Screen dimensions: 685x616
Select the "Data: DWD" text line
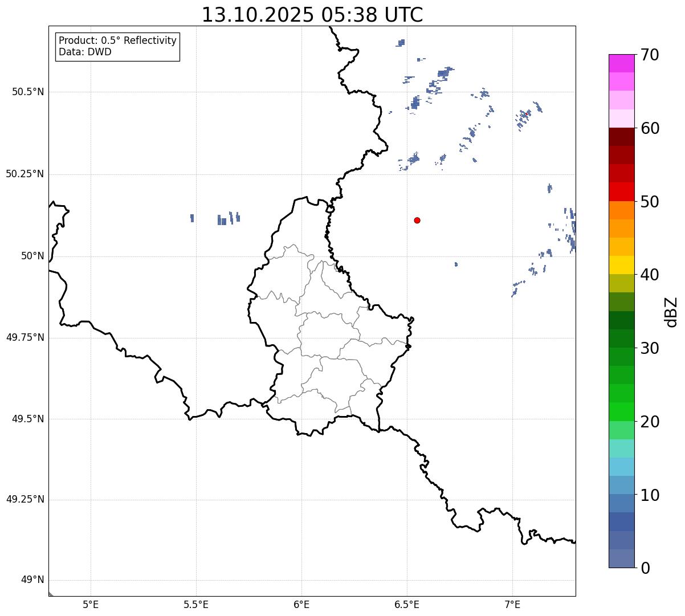click(85, 52)
